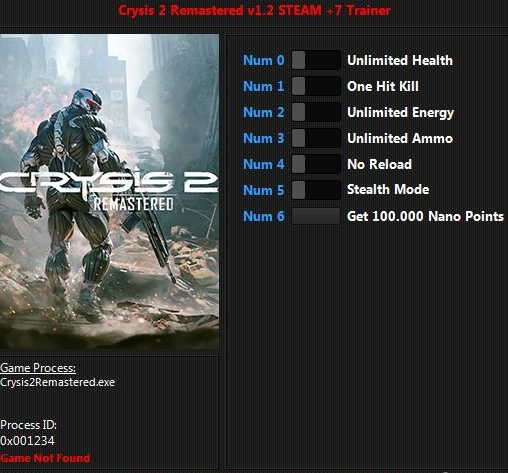Enable the No Reload toggle
The height and width of the screenshot is (473, 508).
316,164
